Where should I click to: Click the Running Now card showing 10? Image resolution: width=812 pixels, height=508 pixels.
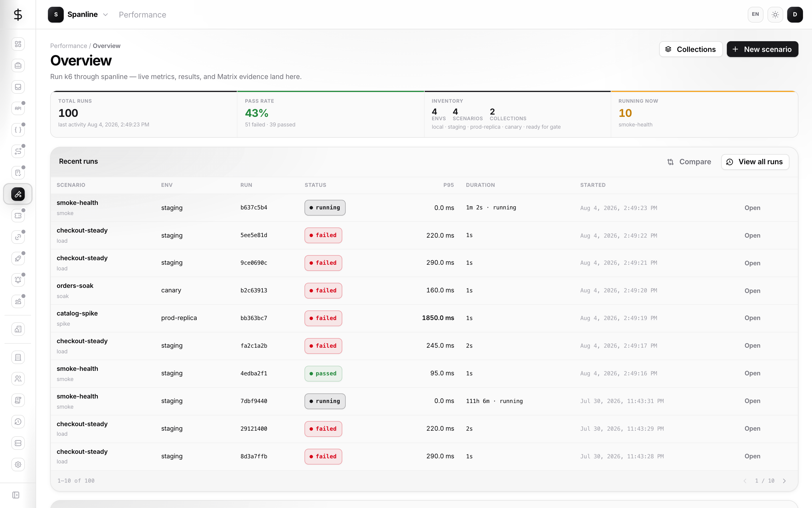point(704,114)
